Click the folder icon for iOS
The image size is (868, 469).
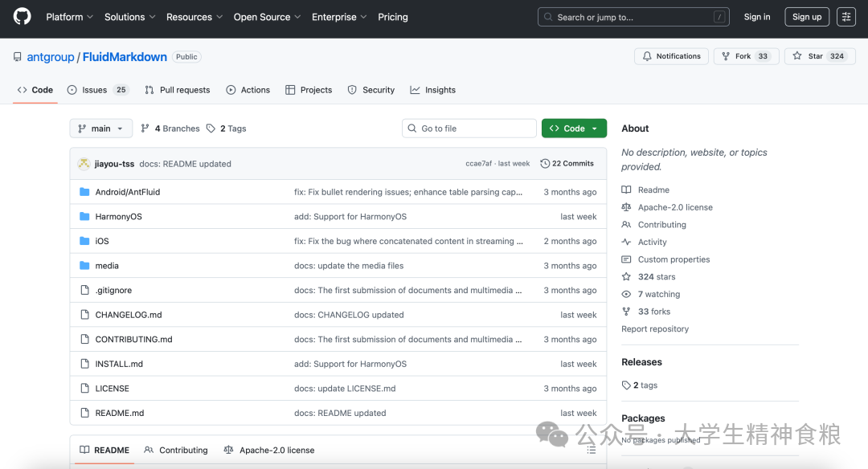pyautogui.click(x=84, y=241)
